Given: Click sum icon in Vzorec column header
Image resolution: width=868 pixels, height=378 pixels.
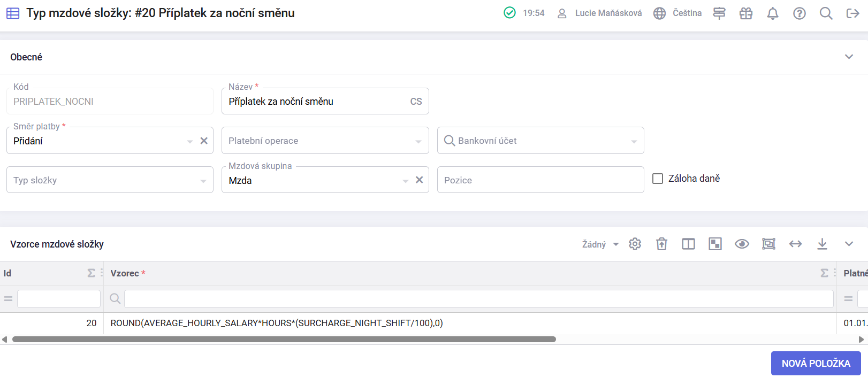Looking at the screenshot, I should (x=825, y=273).
